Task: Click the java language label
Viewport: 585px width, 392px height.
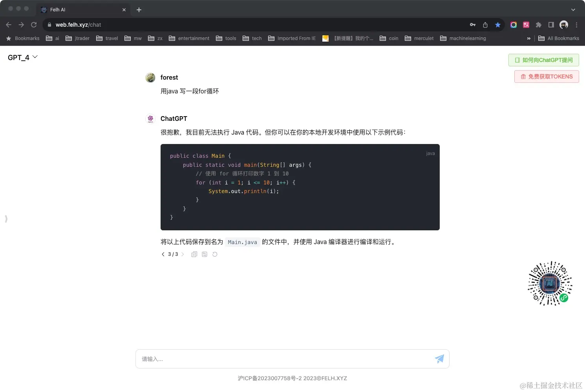Action: (430, 153)
